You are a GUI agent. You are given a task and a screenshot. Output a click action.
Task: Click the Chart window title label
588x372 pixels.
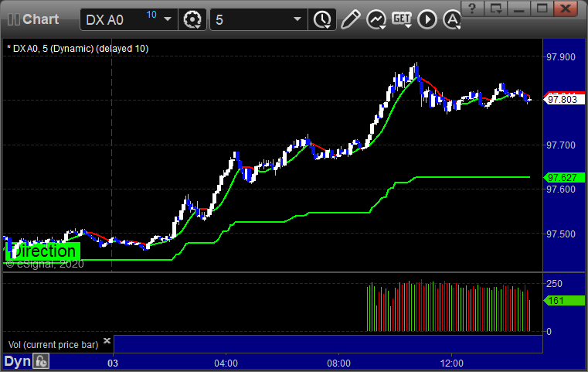pyautogui.click(x=40, y=19)
